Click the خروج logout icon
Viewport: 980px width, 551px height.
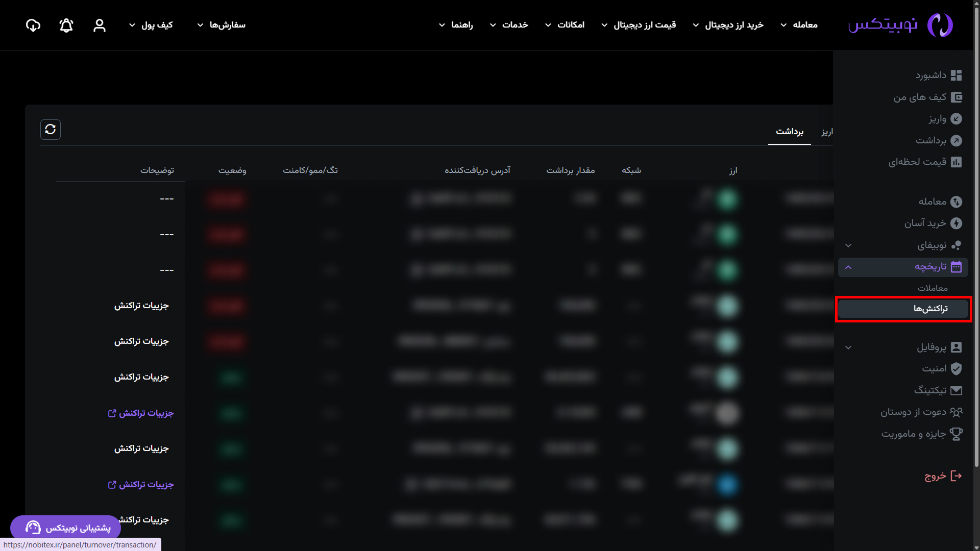[x=957, y=476]
